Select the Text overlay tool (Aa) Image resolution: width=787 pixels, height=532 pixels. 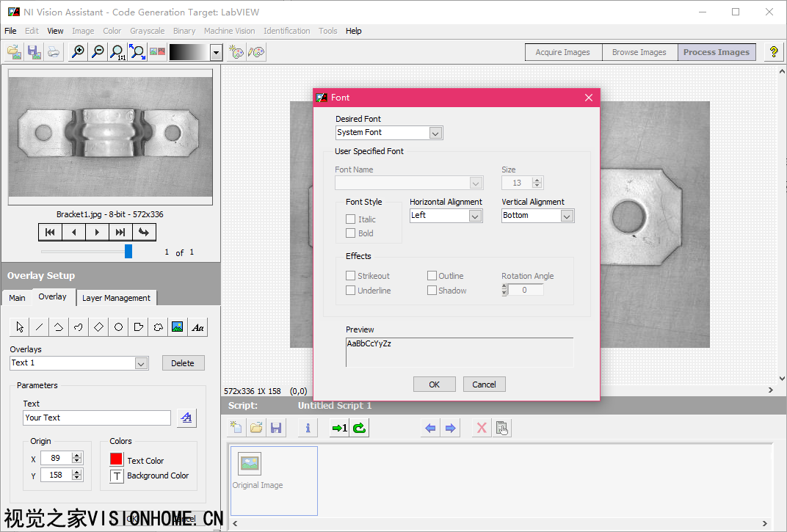coord(197,327)
